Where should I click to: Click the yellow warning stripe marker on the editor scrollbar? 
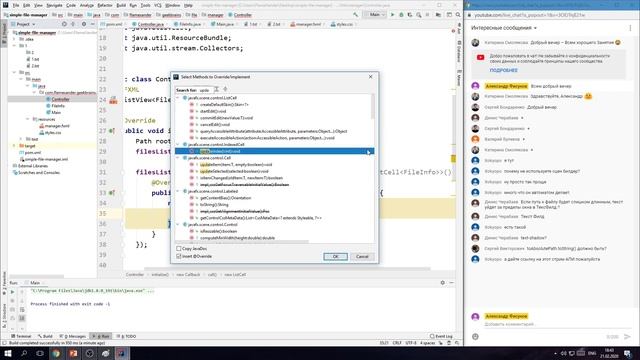tap(453, 159)
